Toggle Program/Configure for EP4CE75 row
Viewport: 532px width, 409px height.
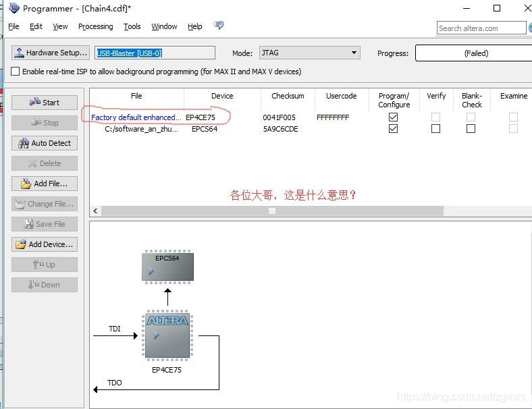(x=393, y=117)
